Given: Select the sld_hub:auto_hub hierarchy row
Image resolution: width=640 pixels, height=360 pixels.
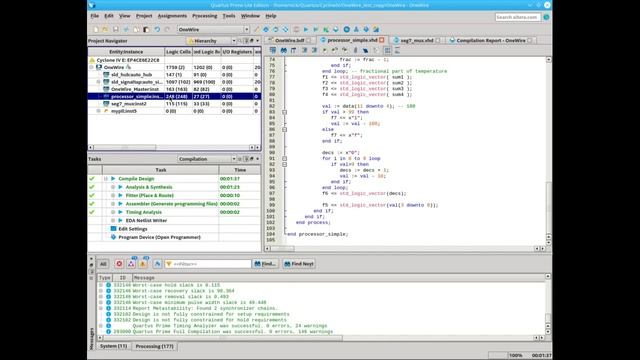Looking at the screenshot, I should click(x=174, y=75).
